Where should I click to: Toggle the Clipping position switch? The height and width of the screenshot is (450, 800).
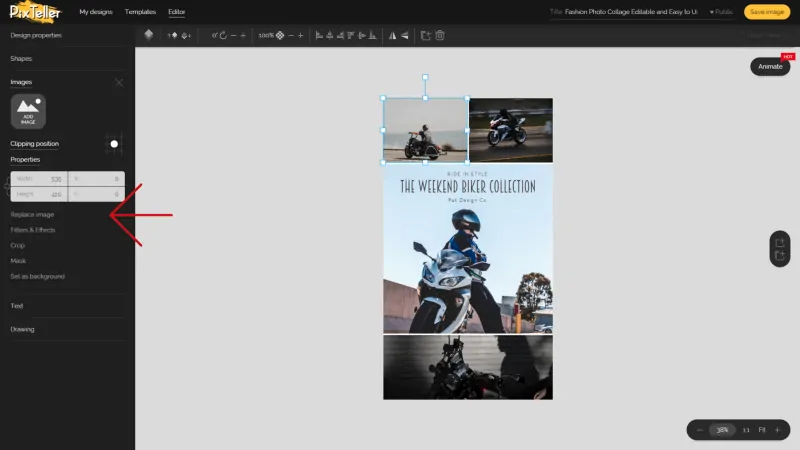[113, 144]
